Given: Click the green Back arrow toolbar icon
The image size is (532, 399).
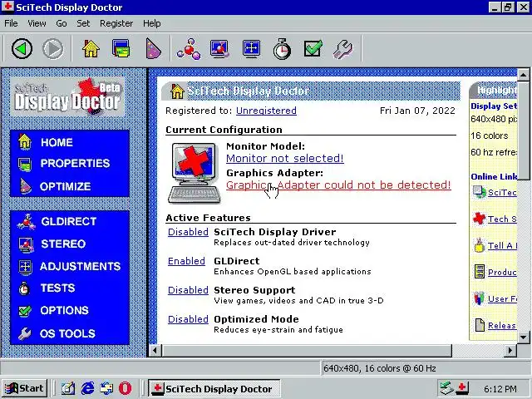Looking at the screenshot, I should (22, 49).
